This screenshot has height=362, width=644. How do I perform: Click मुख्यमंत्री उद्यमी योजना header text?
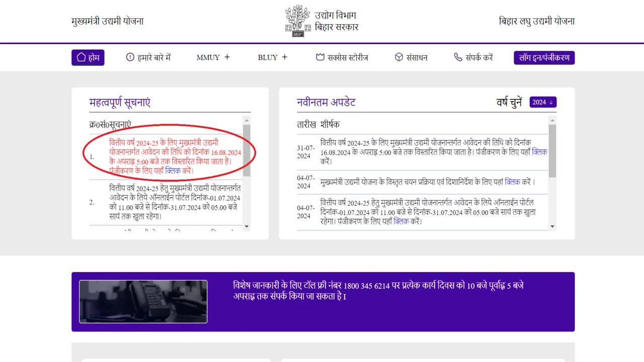[x=107, y=21]
